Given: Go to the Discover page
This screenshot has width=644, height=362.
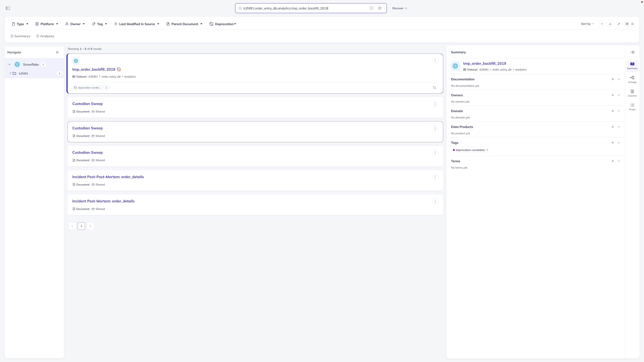Looking at the screenshot, I should (x=399, y=8).
